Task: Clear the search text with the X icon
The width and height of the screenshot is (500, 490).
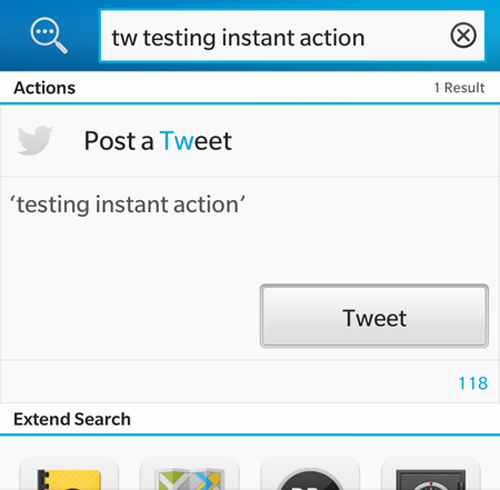Action: click(463, 35)
